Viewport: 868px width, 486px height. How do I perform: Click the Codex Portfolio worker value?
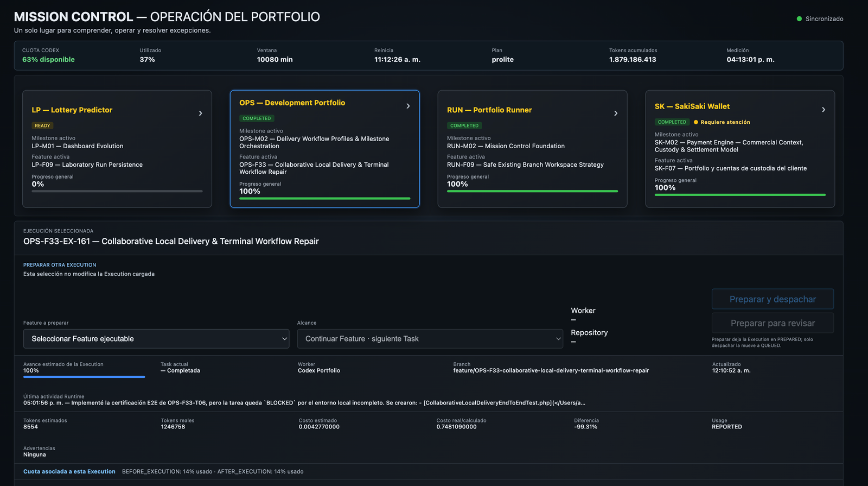click(x=319, y=371)
